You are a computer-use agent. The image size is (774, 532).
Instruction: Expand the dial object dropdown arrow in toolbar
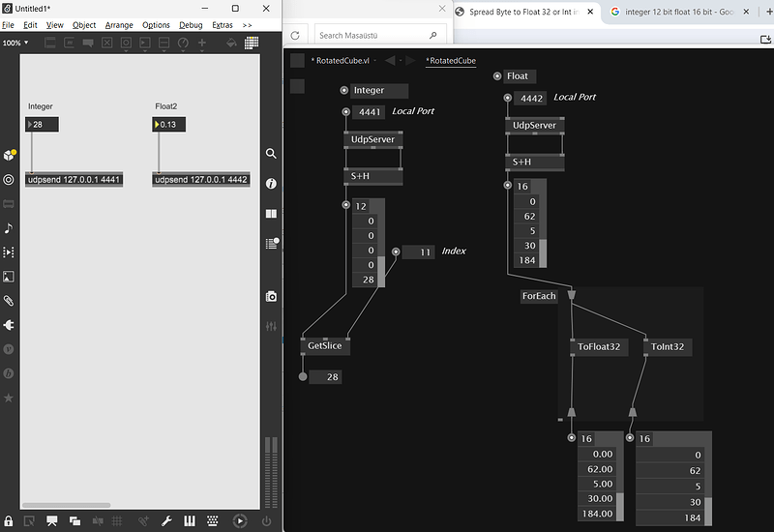pyautogui.click(x=183, y=50)
